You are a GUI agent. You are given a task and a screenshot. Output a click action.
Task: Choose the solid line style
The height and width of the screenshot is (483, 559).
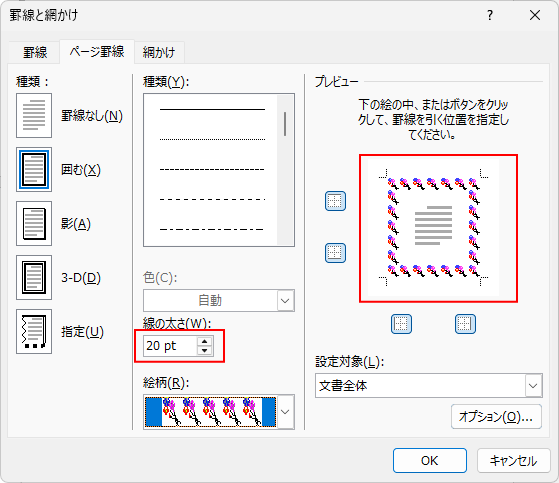coord(212,109)
